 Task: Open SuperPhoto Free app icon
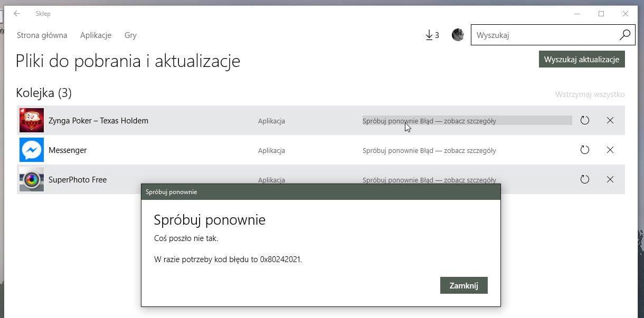coord(32,179)
